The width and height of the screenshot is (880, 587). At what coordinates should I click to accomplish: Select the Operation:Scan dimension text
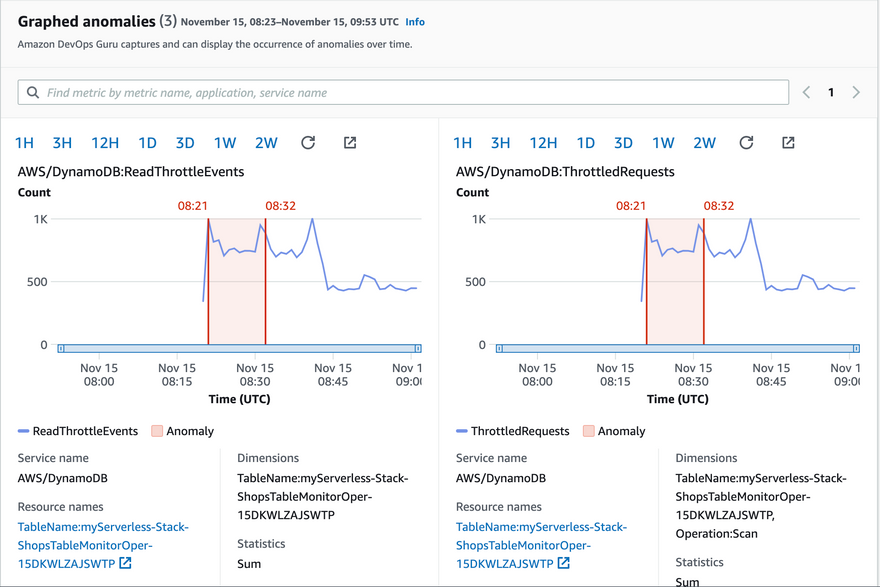(x=717, y=534)
